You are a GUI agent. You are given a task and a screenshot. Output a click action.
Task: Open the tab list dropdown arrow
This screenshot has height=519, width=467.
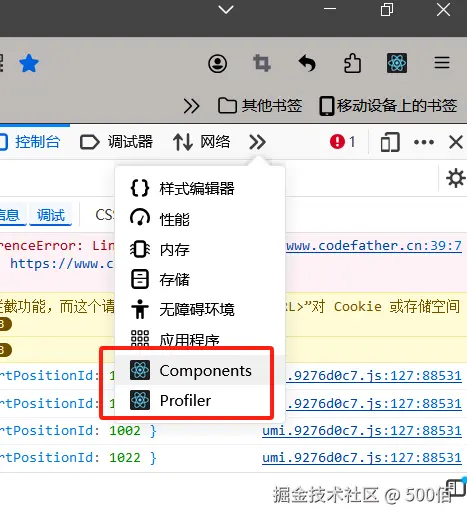(226, 10)
